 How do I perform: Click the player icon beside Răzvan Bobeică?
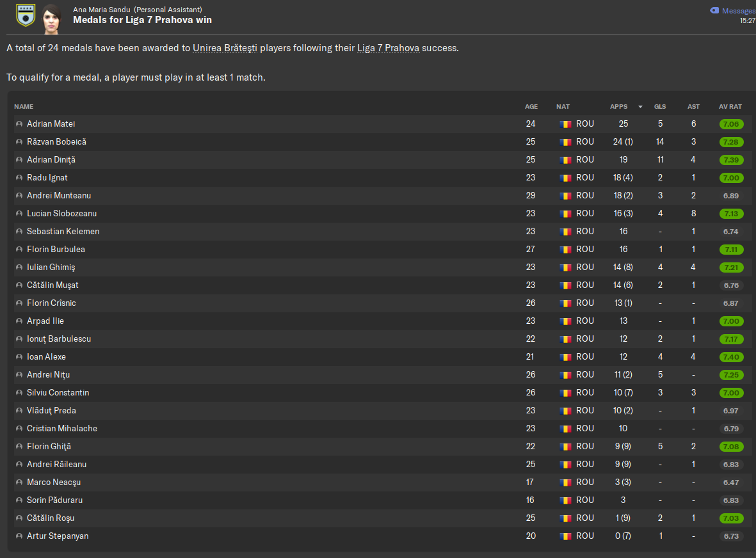point(19,141)
